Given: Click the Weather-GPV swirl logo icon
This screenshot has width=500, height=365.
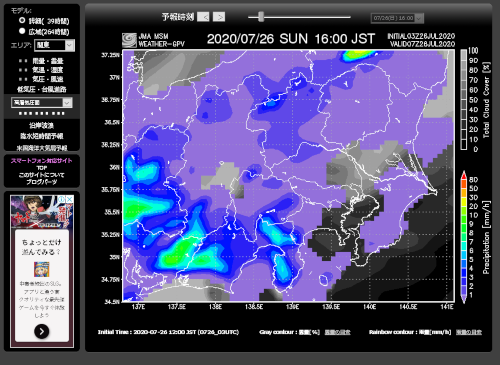Looking at the screenshot, I should pos(129,40).
